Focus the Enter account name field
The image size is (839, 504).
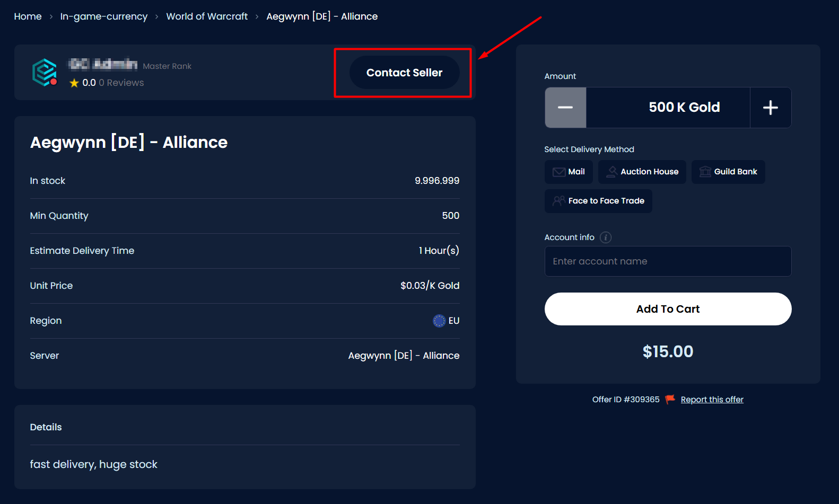(x=668, y=261)
